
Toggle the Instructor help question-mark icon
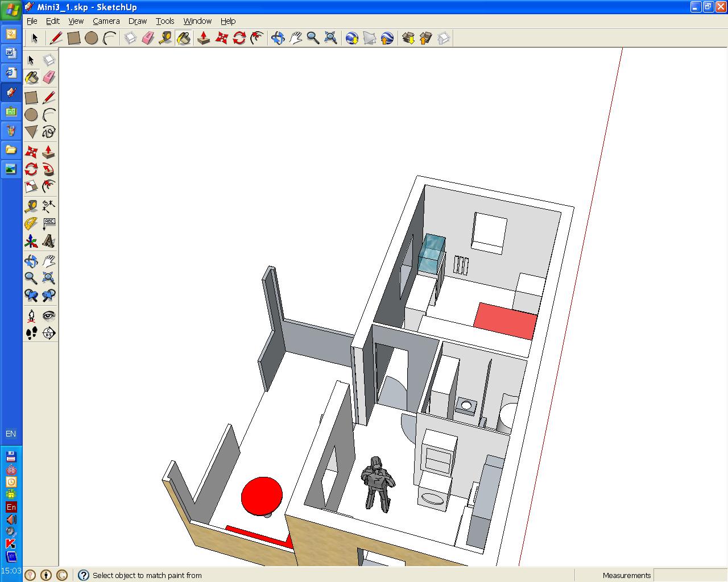pos(83,575)
